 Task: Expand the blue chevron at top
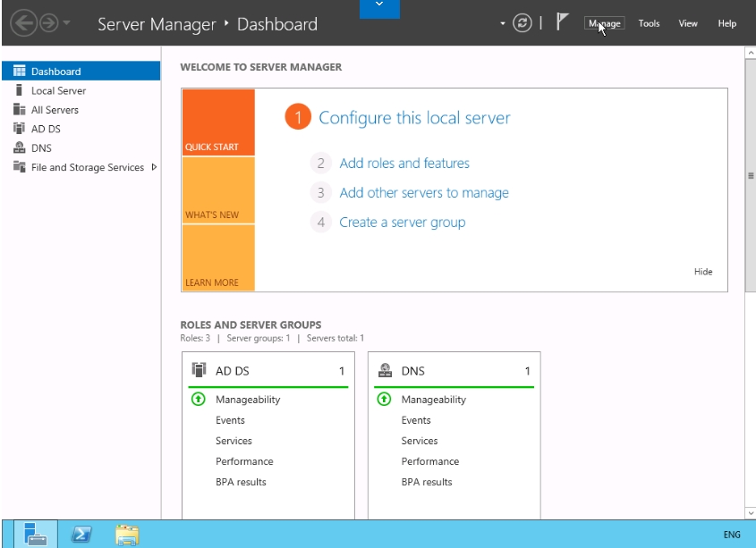379,8
